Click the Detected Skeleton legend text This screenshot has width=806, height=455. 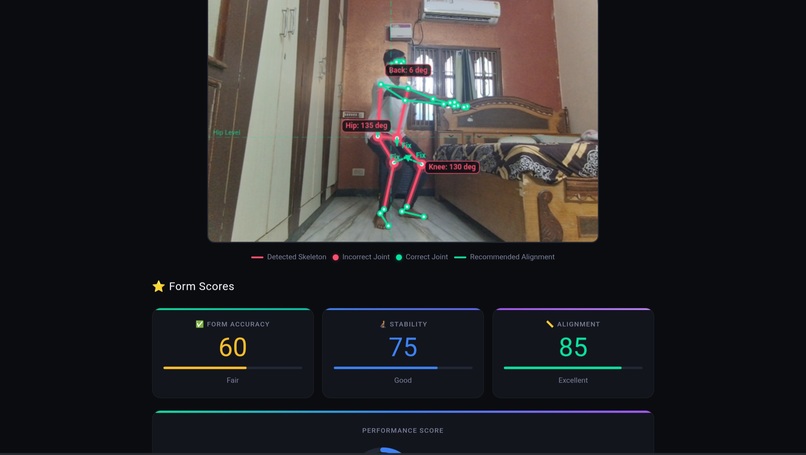click(x=297, y=257)
